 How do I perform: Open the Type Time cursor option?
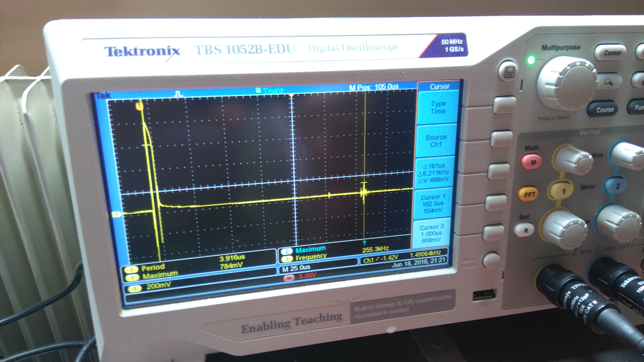coord(438,108)
